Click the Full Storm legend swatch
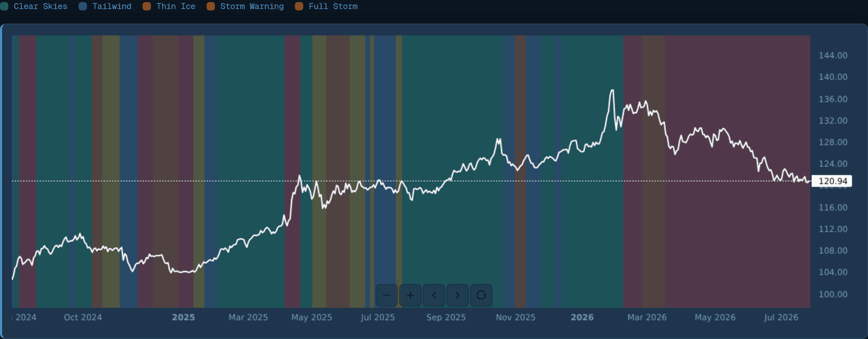Viewport: 868px width, 339px height. point(299,6)
